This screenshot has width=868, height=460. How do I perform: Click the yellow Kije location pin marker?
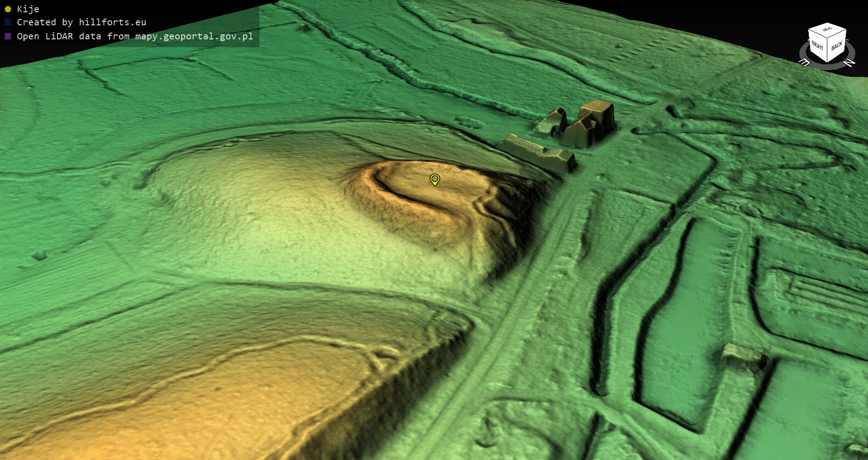pos(434,179)
